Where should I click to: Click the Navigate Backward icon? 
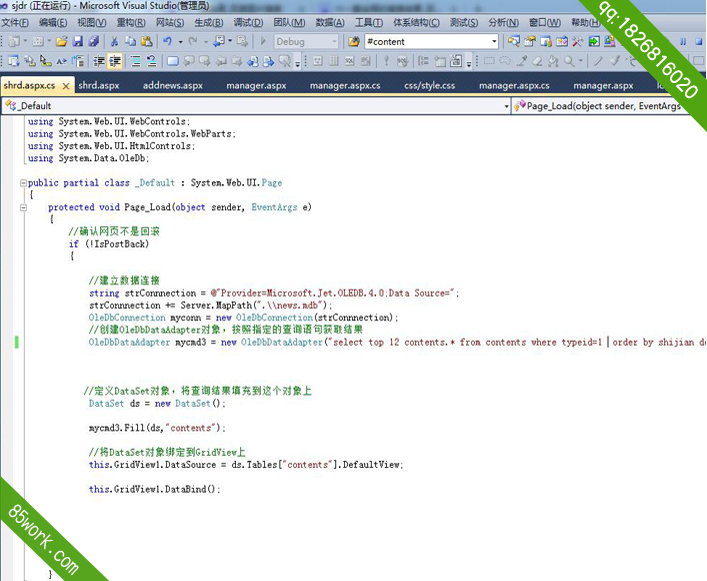[219, 41]
